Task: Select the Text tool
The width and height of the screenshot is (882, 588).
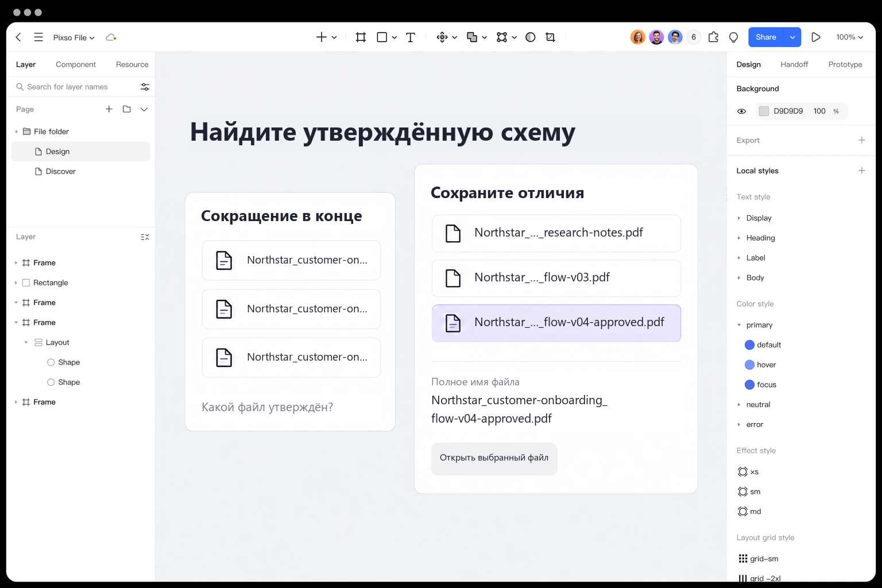Action: 411,37
